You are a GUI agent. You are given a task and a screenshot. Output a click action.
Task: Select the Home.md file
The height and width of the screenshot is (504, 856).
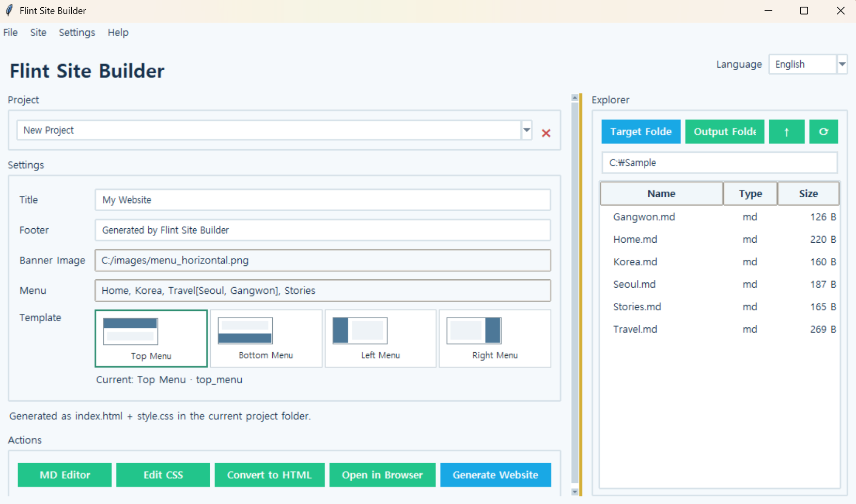click(x=720, y=239)
